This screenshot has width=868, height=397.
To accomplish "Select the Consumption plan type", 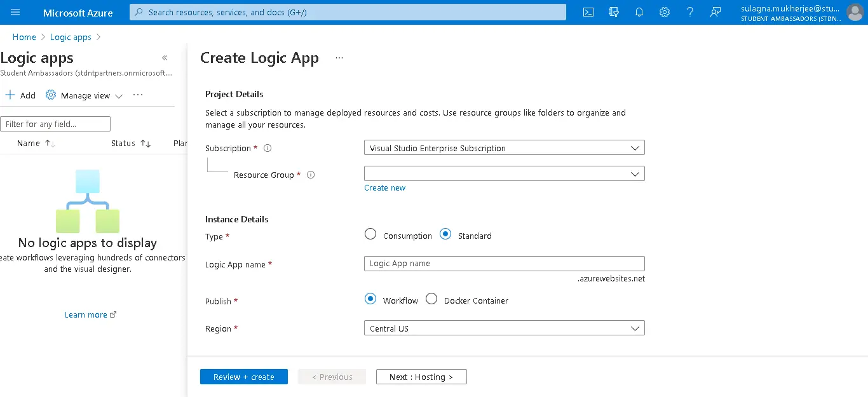I will (x=370, y=234).
